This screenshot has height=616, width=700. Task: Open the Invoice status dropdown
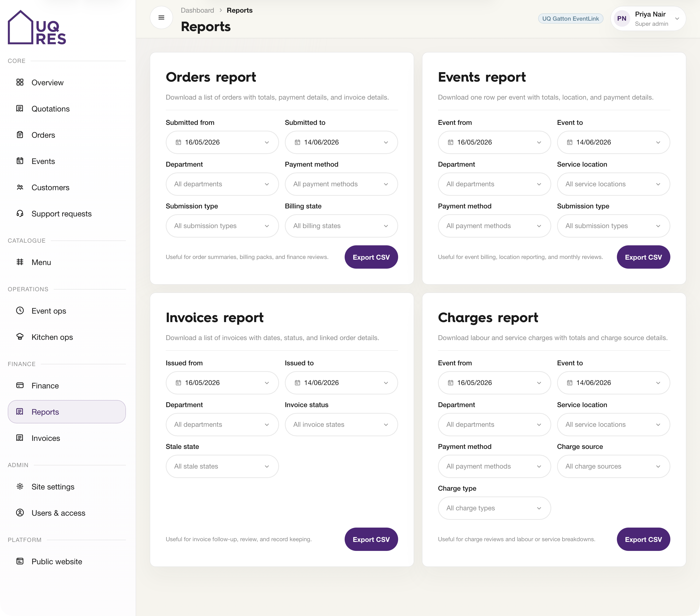[x=341, y=425]
